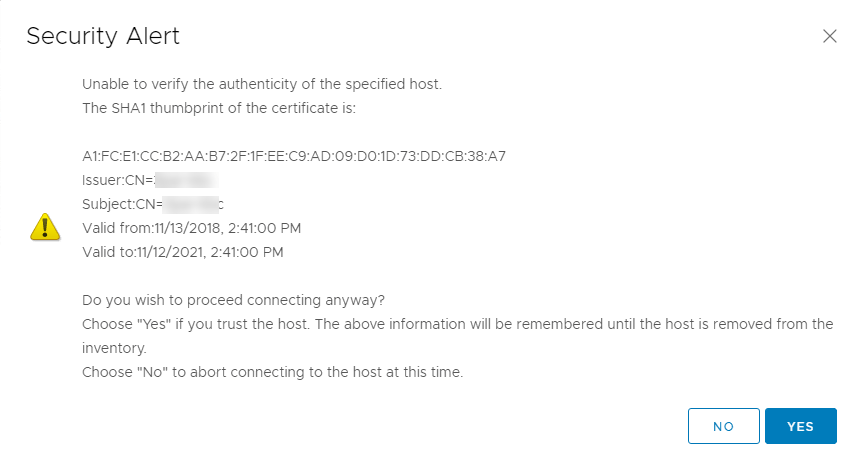This screenshot has width=859, height=466.
Task: Click the 'Unable to verify the authenticity' message
Action: point(262,84)
